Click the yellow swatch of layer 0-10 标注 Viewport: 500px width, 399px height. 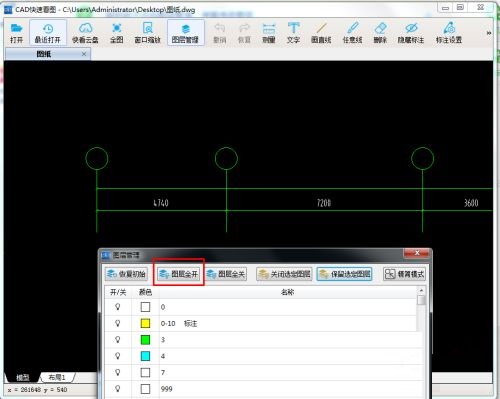pos(145,323)
